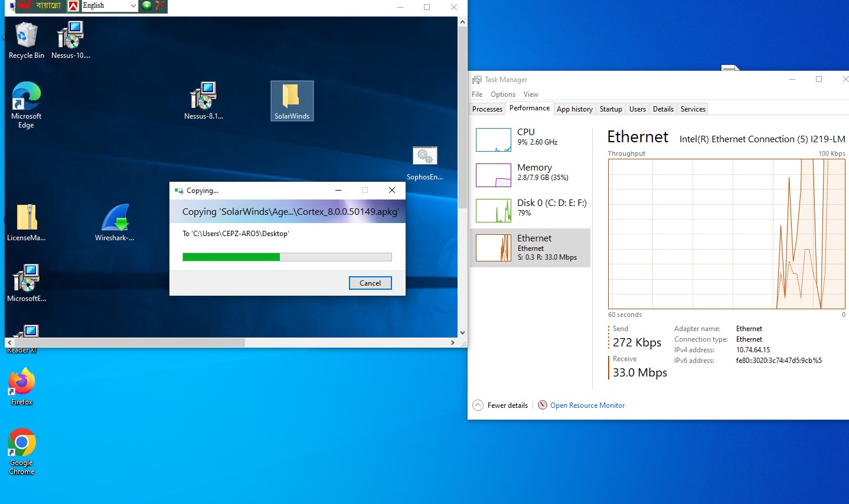Select the CPU performance graph thumbnail
The height and width of the screenshot is (504, 849).
494,140
